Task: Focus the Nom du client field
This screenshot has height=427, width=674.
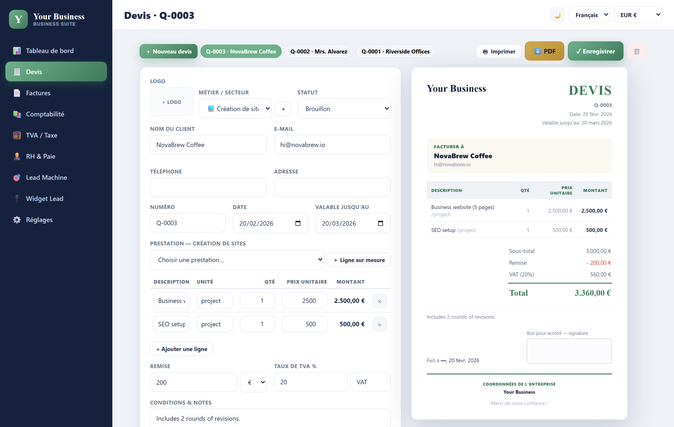Action: [x=208, y=144]
